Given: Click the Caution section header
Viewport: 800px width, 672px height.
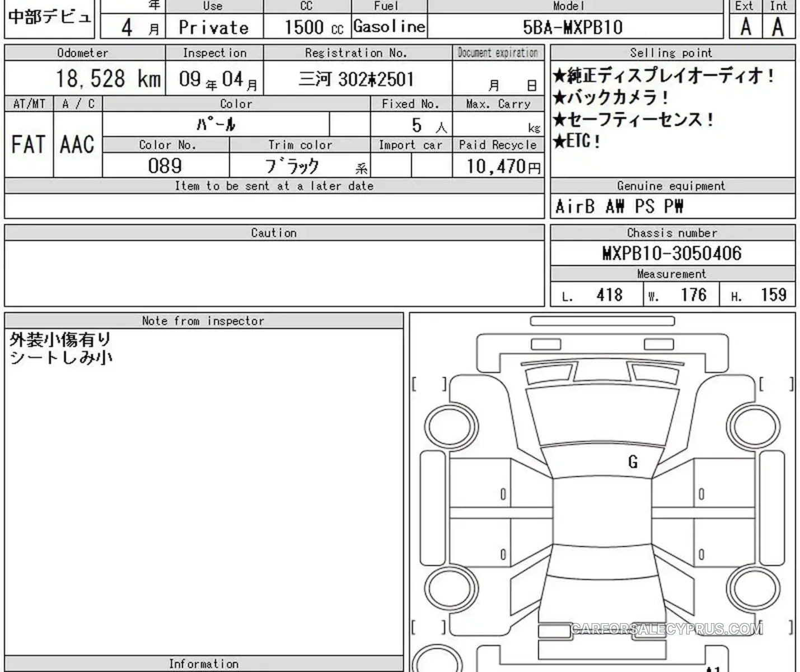Looking at the screenshot, I should [274, 233].
